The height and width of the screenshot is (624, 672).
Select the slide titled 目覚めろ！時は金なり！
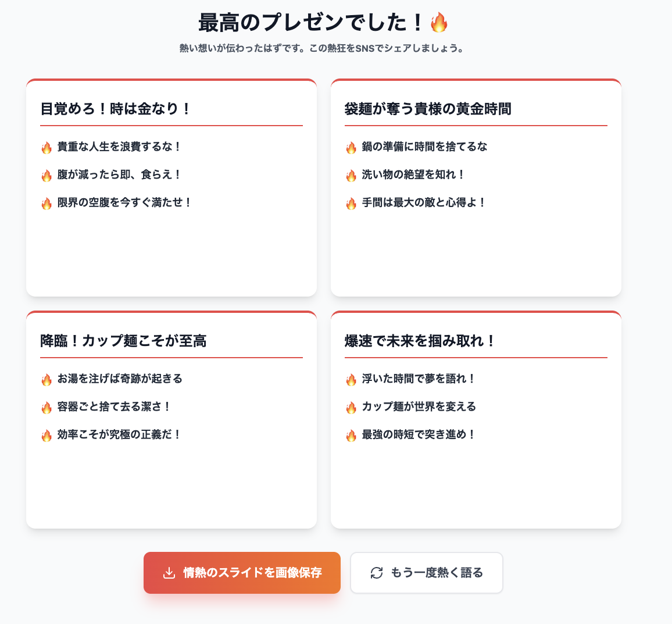(171, 188)
